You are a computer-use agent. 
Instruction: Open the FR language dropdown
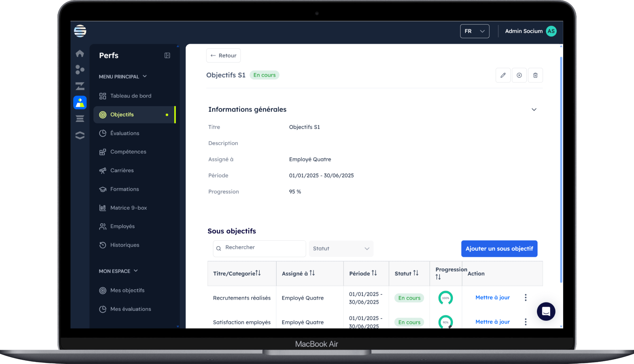pyautogui.click(x=474, y=31)
